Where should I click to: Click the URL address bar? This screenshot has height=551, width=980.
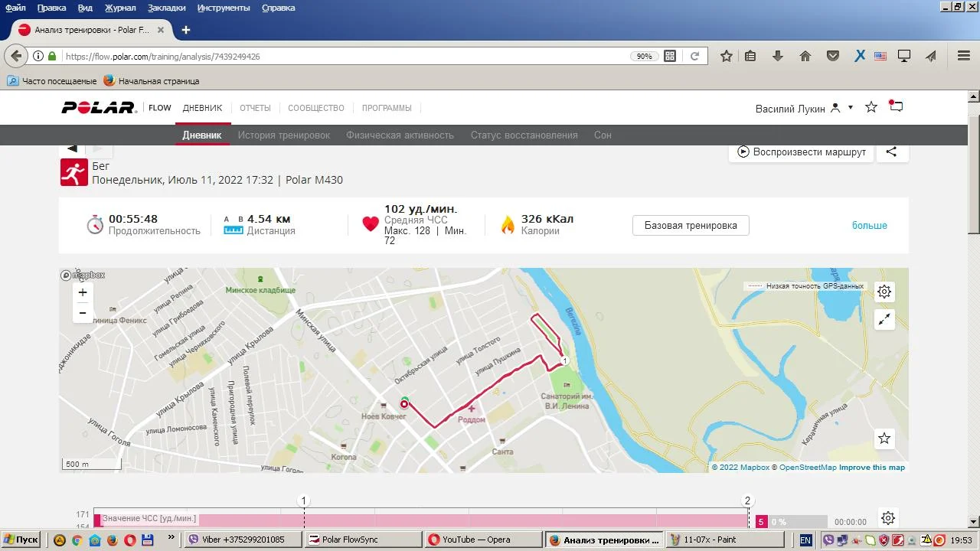(345, 57)
